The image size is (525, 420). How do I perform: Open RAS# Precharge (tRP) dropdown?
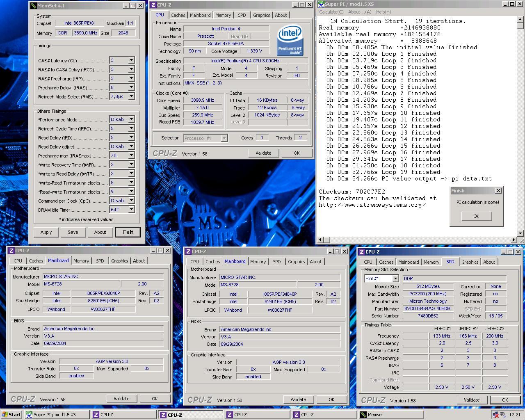131,78
